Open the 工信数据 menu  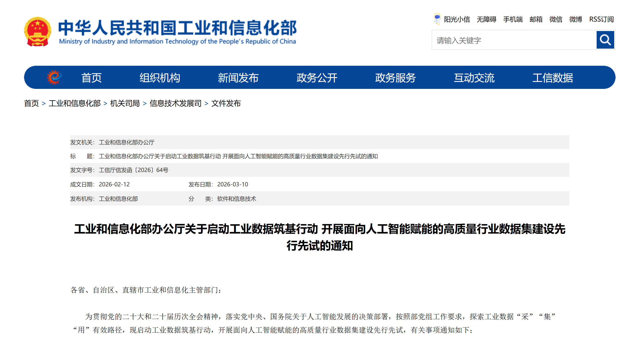552,78
